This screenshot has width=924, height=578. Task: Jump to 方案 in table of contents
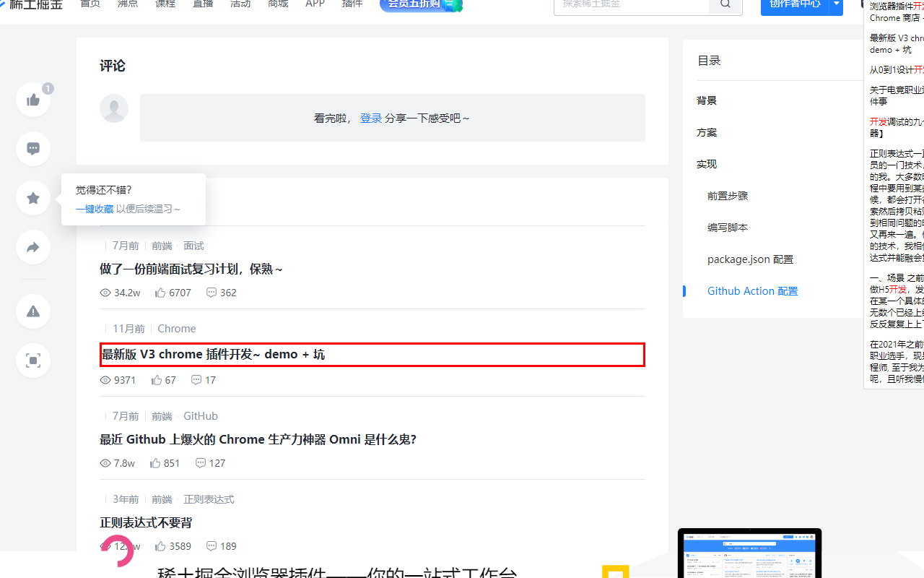pos(707,132)
